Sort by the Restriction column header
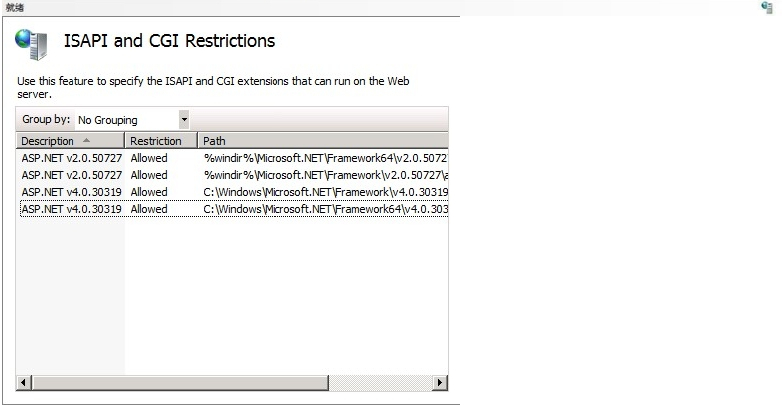 (x=160, y=141)
